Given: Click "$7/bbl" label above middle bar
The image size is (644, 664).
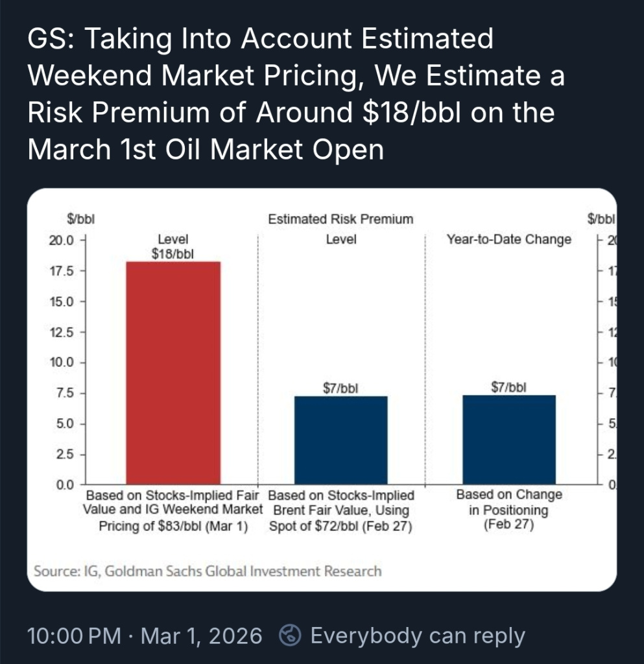Looking at the screenshot, I should coord(340,388).
